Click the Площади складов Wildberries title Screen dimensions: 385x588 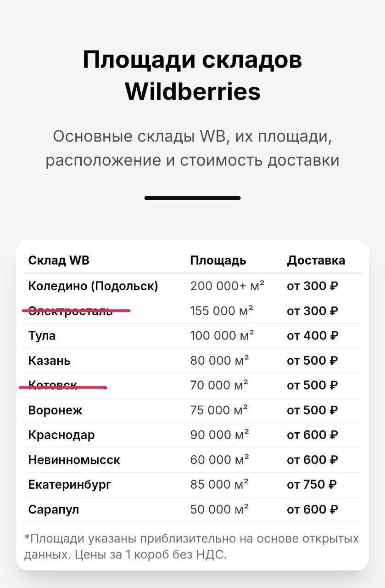coord(193,75)
